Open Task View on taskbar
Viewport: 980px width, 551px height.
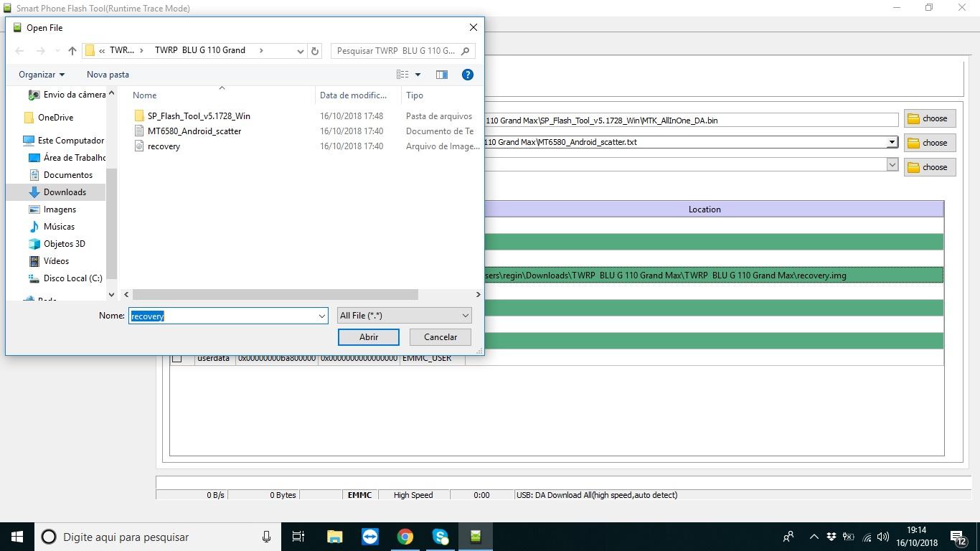(298, 537)
